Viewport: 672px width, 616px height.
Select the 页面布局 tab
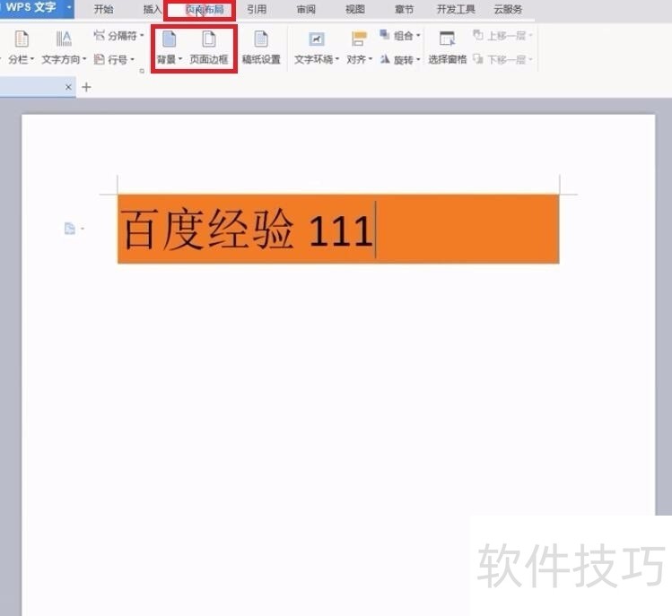click(205, 10)
